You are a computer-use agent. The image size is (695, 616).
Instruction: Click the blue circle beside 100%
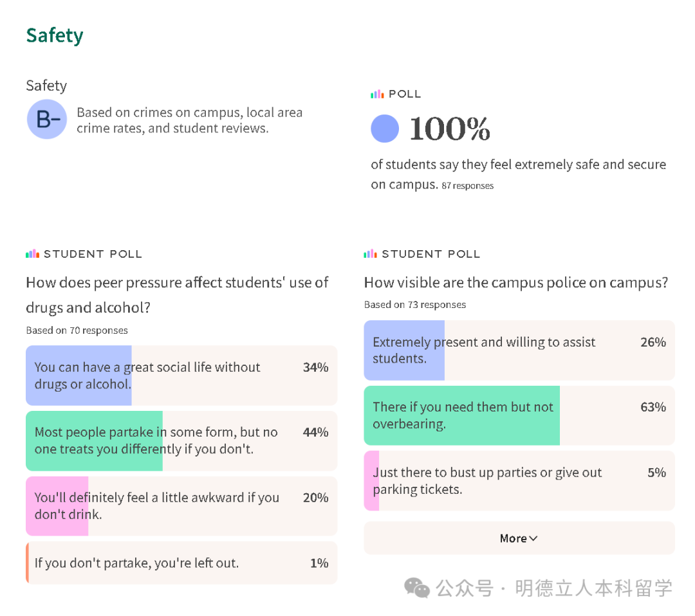[385, 129]
